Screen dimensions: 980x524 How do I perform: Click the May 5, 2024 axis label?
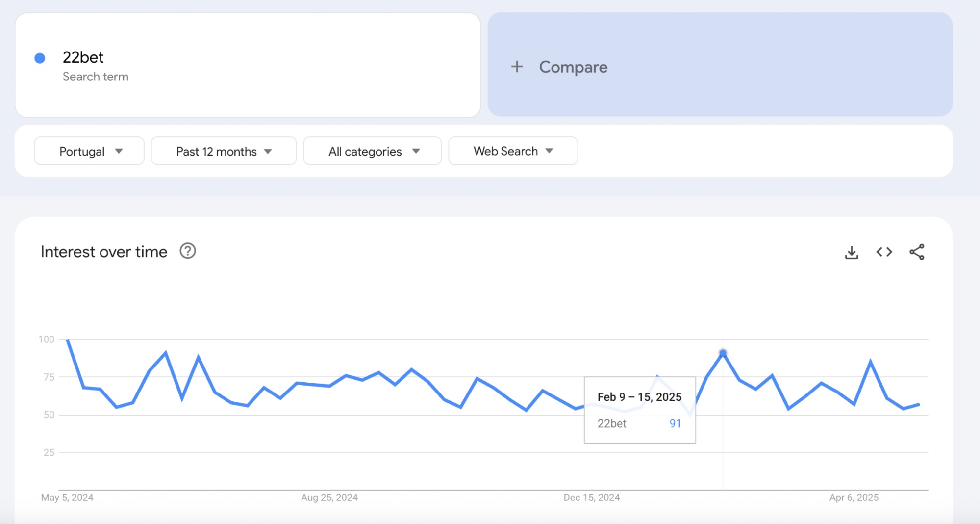pyautogui.click(x=67, y=498)
